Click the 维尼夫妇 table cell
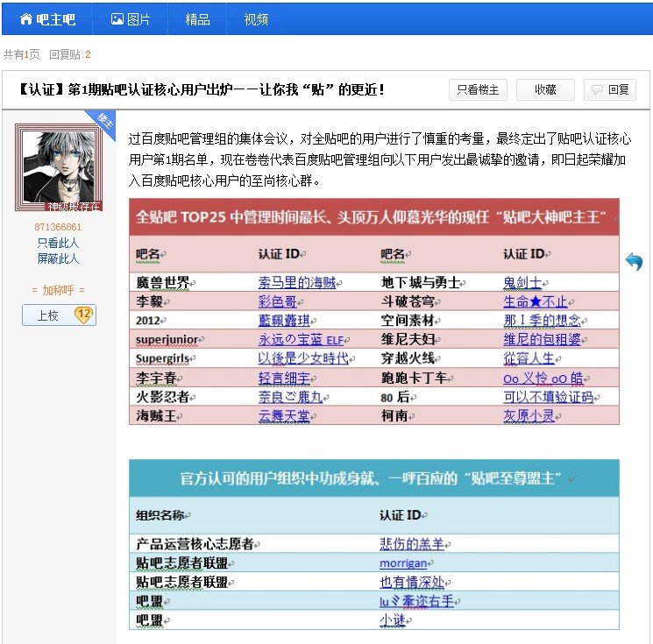This screenshot has height=644, width=653. pyautogui.click(x=408, y=340)
